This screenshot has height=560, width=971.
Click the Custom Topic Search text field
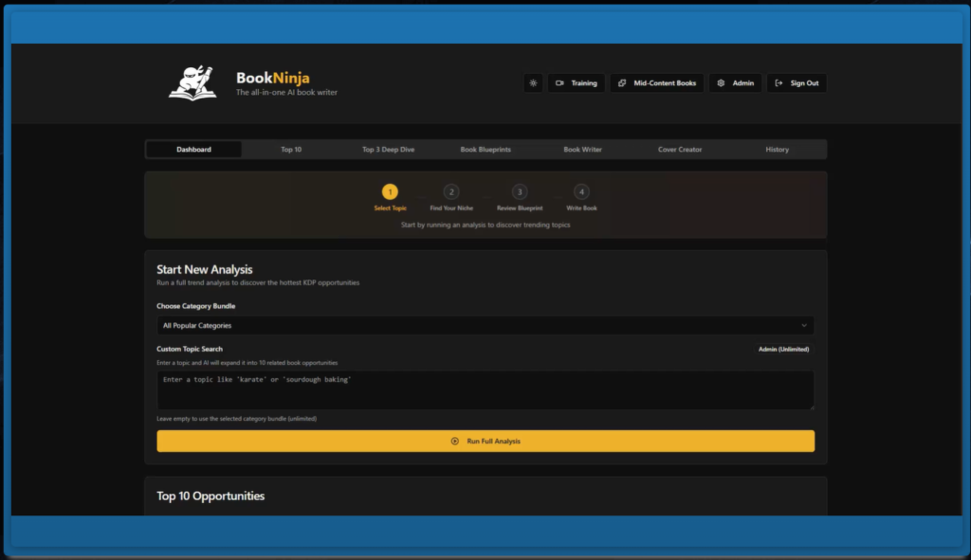[485, 389]
